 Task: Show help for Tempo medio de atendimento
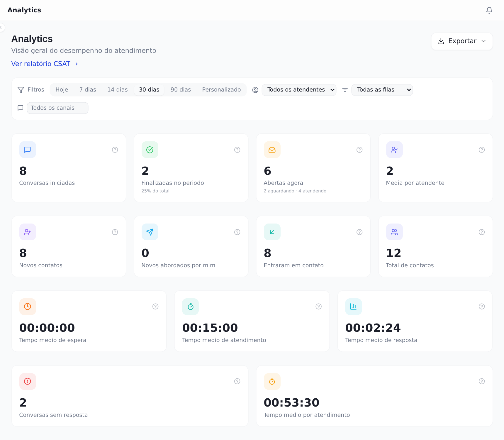(x=318, y=307)
